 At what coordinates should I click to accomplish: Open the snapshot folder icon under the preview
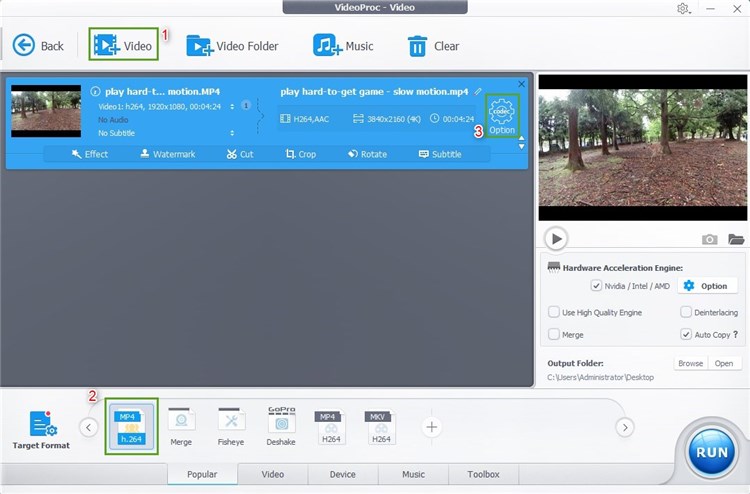click(x=736, y=239)
